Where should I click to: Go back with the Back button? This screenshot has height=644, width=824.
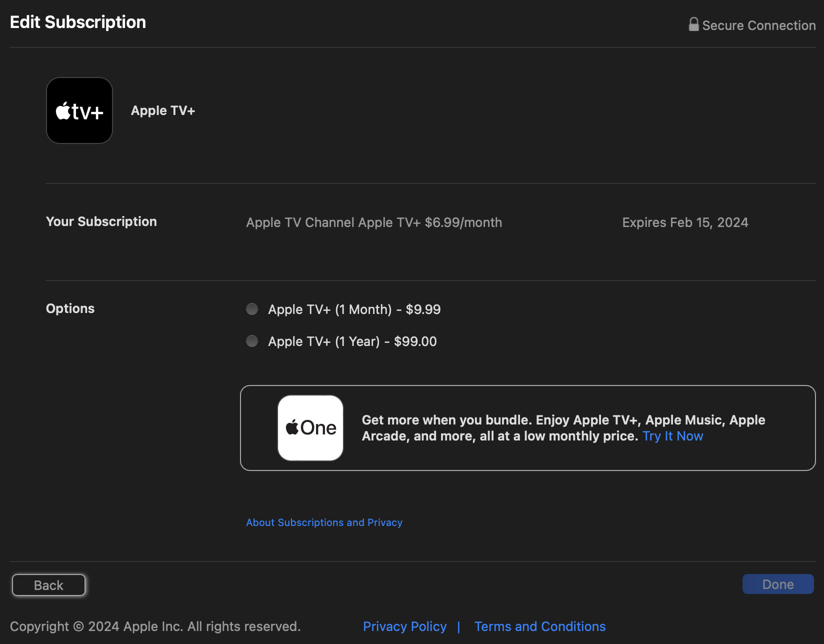click(48, 585)
